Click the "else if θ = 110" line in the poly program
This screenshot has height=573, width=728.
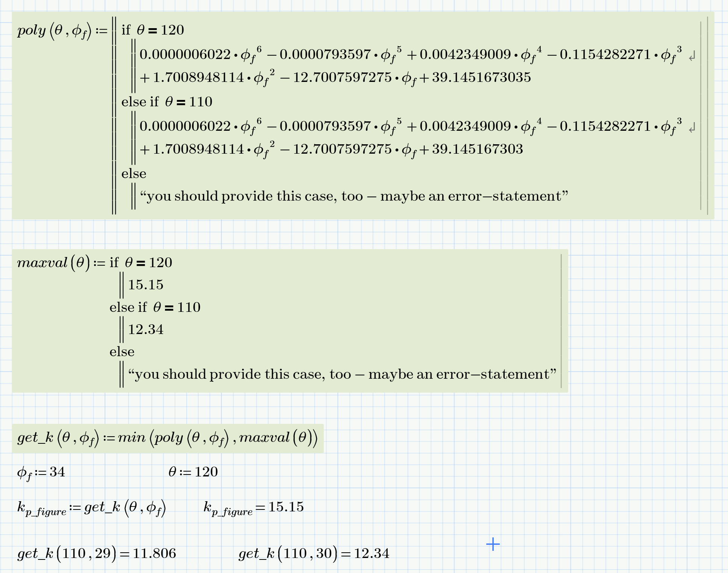(167, 102)
